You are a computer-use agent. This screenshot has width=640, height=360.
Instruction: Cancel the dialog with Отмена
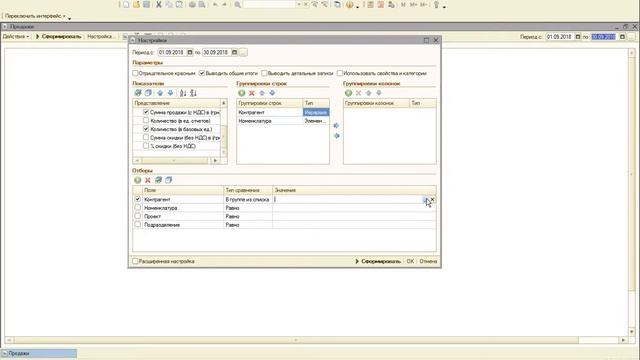click(x=428, y=261)
